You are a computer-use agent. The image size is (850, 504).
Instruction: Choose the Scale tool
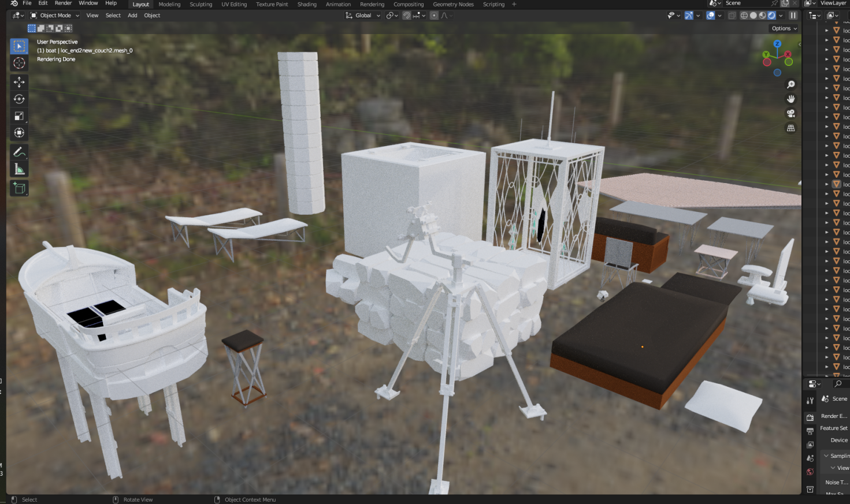[19, 116]
